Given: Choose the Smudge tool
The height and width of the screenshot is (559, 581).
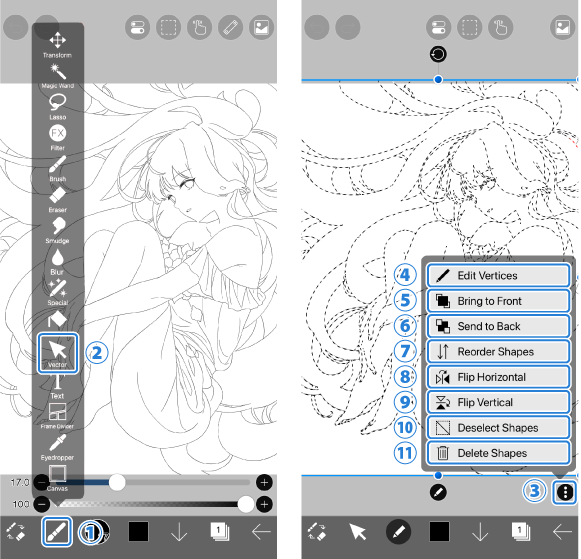Looking at the screenshot, I should [x=57, y=230].
